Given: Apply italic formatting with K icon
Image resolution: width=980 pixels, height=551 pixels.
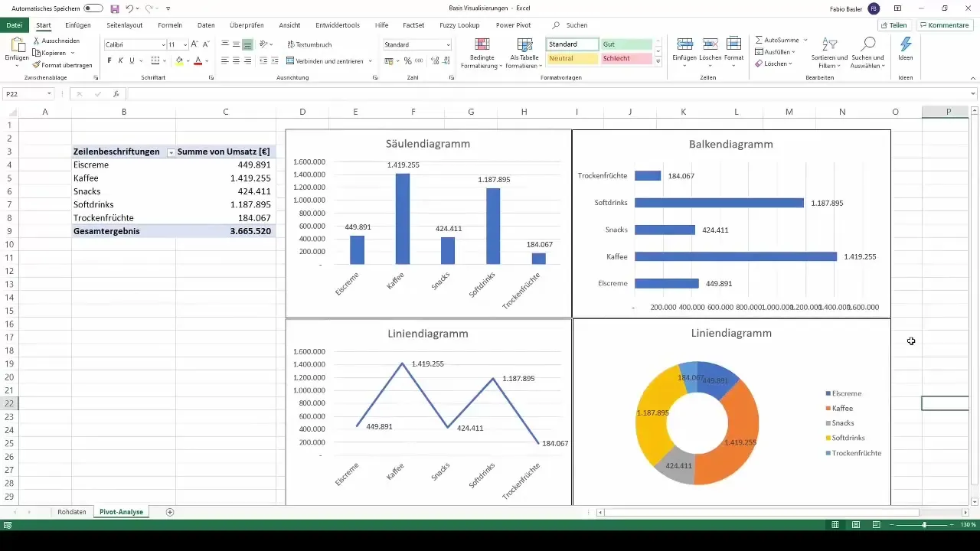Looking at the screenshot, I should (x=121, y=60).
